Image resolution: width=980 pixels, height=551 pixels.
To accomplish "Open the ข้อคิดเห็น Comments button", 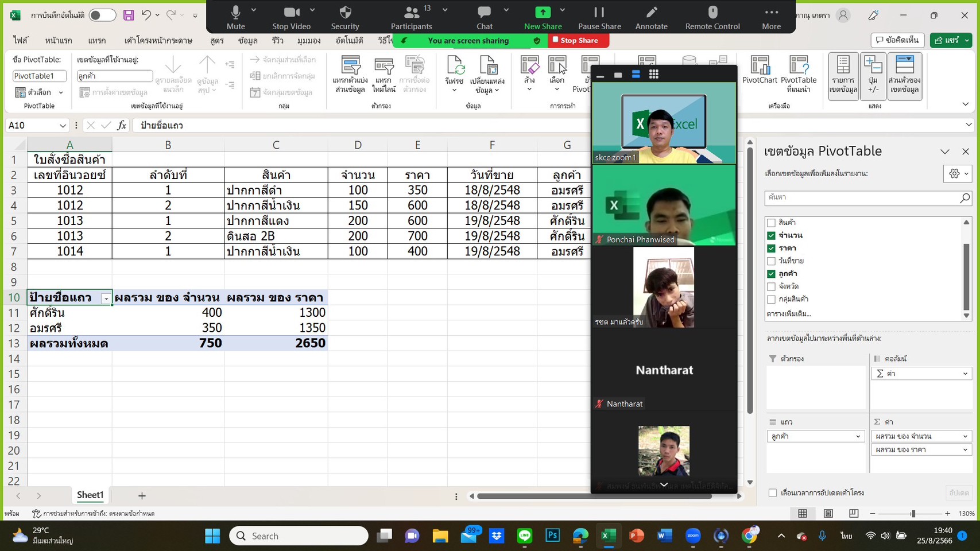I will (x=897, y=40).
